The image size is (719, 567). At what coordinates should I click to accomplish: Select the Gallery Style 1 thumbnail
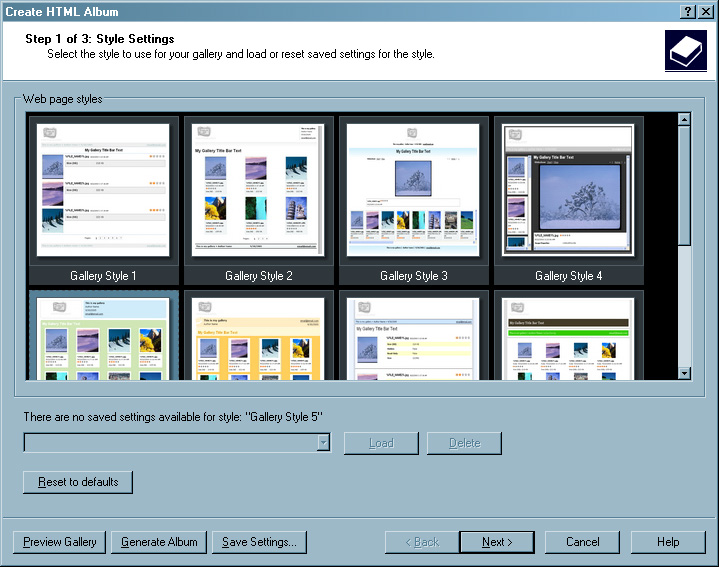click(x=104, y=190)
